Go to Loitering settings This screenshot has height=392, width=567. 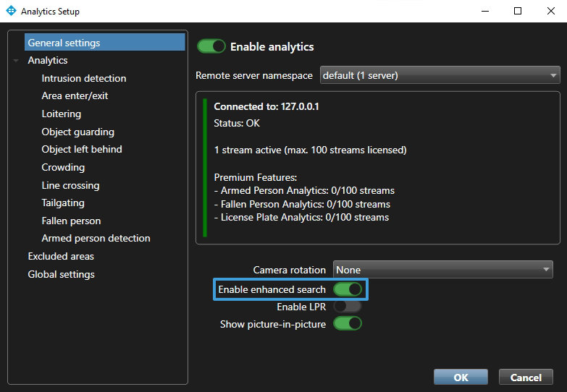pos(62,114)
